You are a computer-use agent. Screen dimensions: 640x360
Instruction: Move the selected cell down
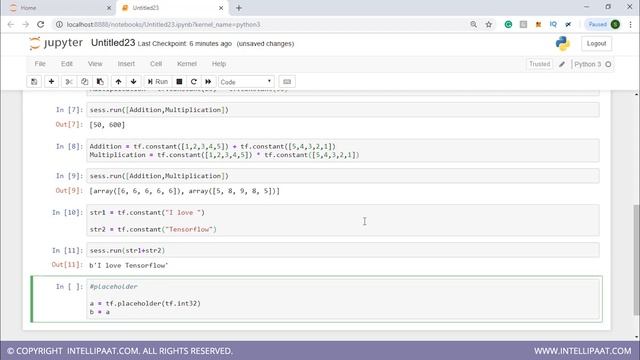pos(133,82)
